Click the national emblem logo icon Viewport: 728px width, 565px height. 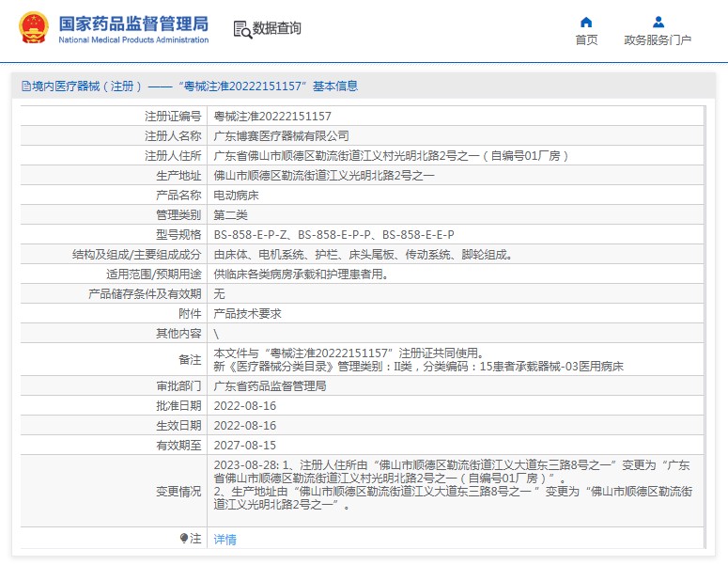[34, 28]
